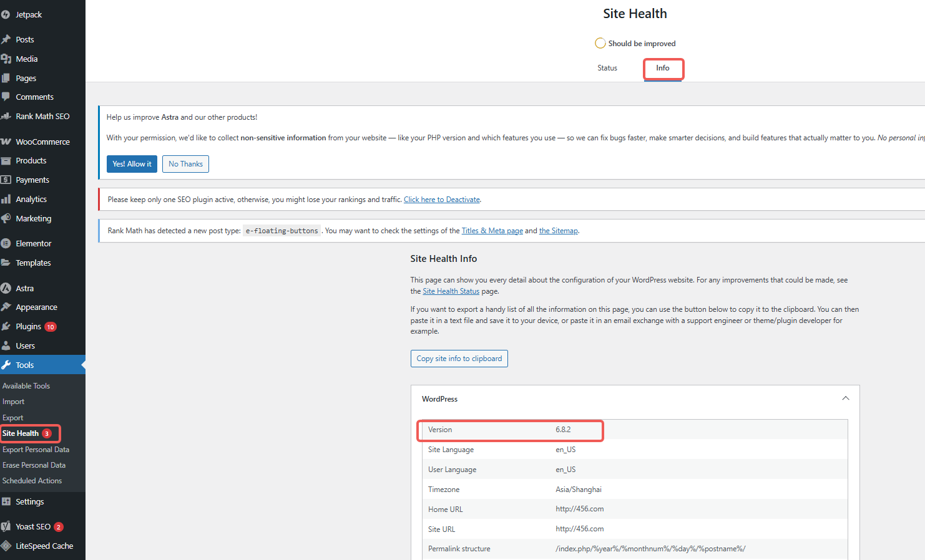Open Media via its sidebar icon
Screen dimensions: 925x560
point(6,59)
